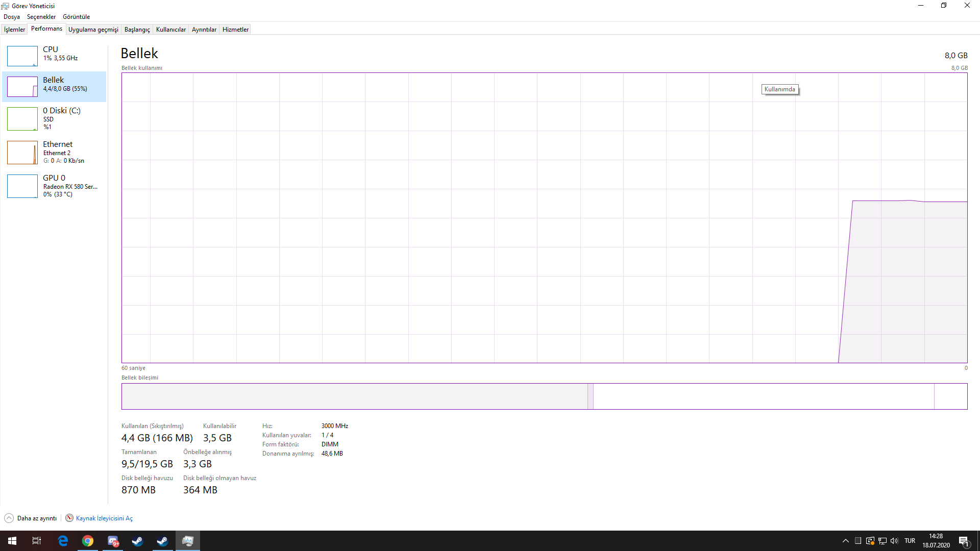Click the 364 MB non-paged pool value
The width and height of the screenshot is (980, 551).
point(200,490)
